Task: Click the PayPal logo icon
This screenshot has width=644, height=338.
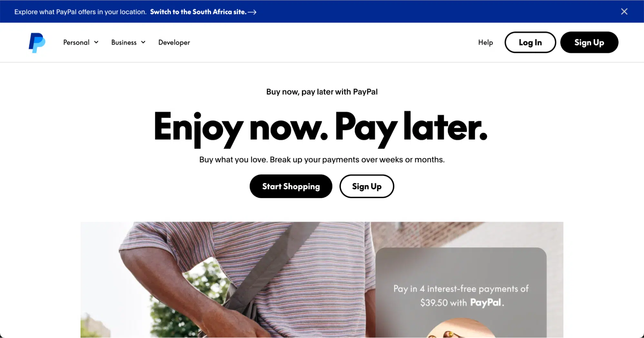Action: (37, 43)
